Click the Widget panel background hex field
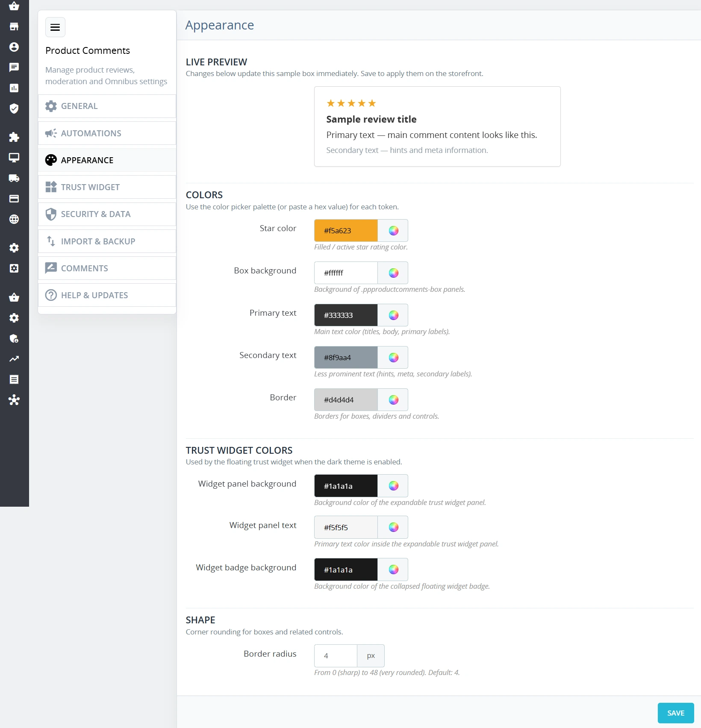Viewport: 701px width, 728px height. coord(346,486)
